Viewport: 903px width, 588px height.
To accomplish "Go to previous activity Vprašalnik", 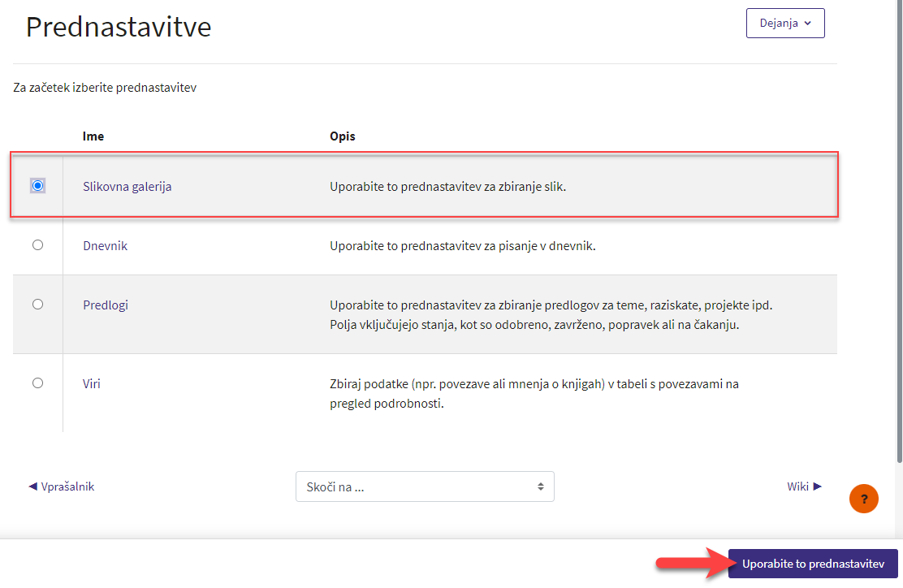I will [x=62, y=486].
